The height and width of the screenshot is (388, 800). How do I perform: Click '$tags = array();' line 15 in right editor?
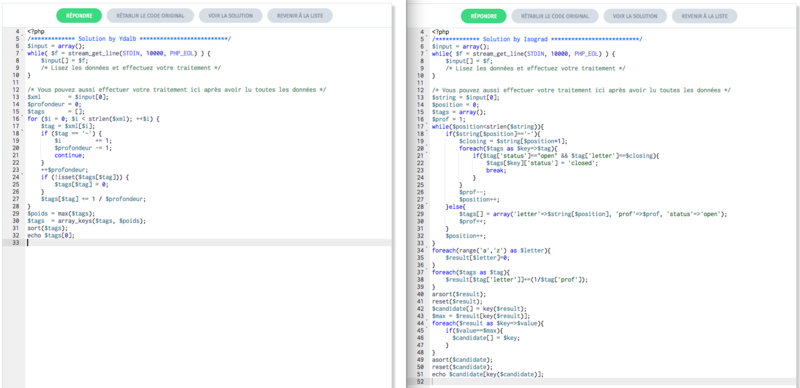coord(459,112)
